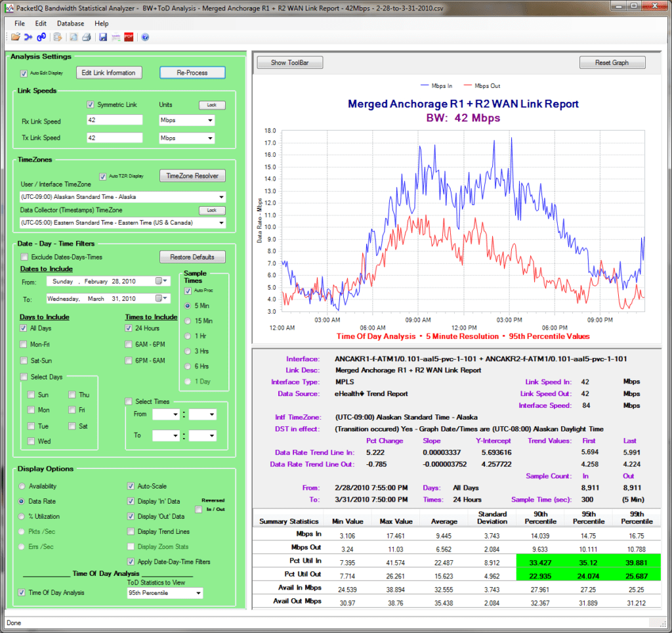Open the Edit menu
This screenshot has width=672, height=633.
(41, 23)
